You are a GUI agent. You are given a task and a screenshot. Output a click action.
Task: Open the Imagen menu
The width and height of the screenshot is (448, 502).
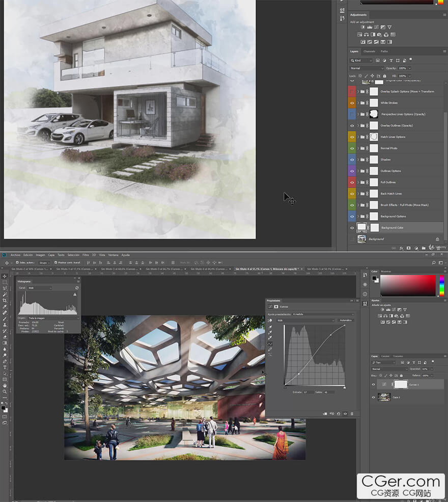click(x=40, y=255)
